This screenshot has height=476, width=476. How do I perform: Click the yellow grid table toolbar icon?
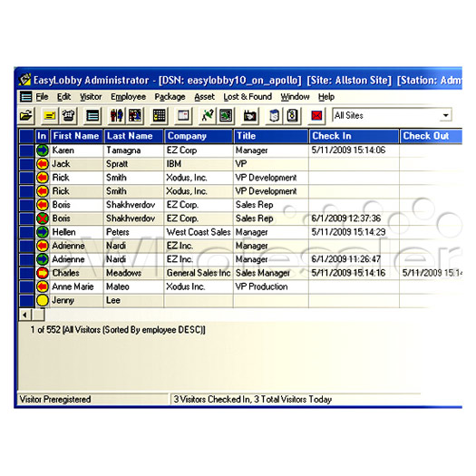(x=159, y=116)
